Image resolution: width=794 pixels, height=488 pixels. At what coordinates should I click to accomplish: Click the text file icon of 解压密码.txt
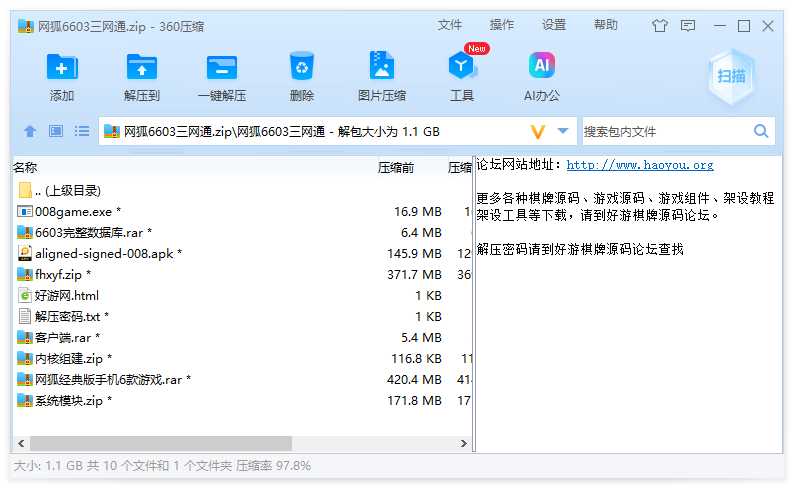coord(25,316)
